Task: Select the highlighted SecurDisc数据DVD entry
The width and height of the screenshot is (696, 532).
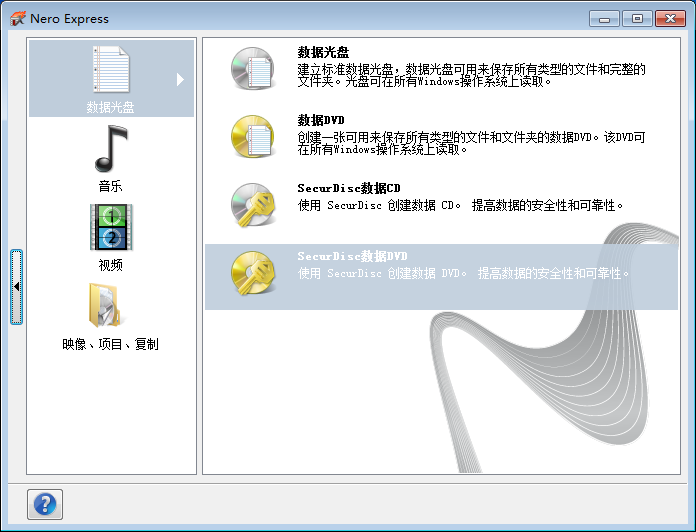Action: click(441, 276)
